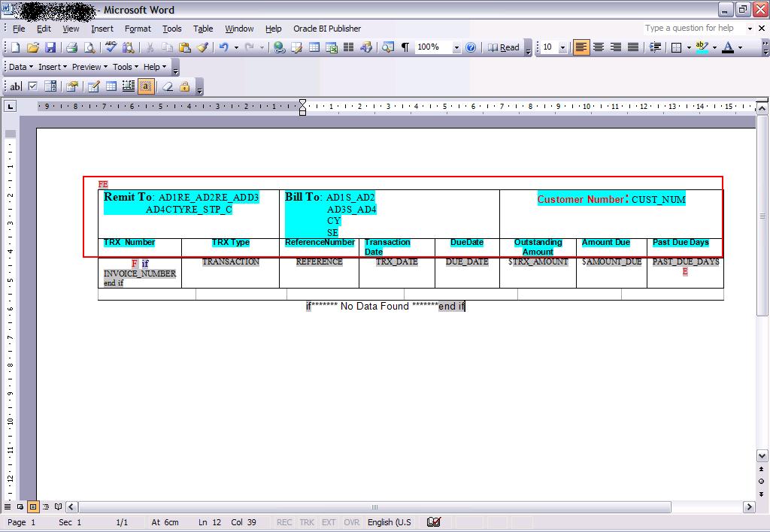The image size is (770, 532).
Task: Open the Data dropdown menu
Action: coord(17,67)
